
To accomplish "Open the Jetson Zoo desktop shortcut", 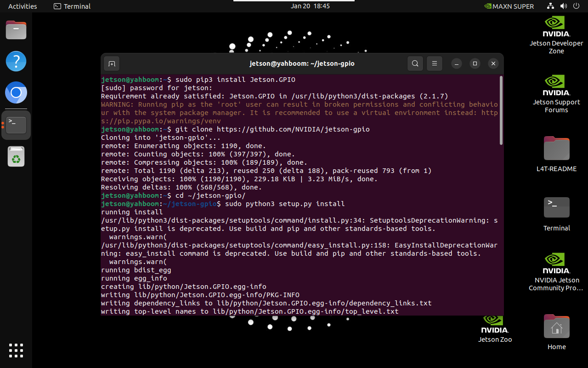I will (x=495, y=329).
